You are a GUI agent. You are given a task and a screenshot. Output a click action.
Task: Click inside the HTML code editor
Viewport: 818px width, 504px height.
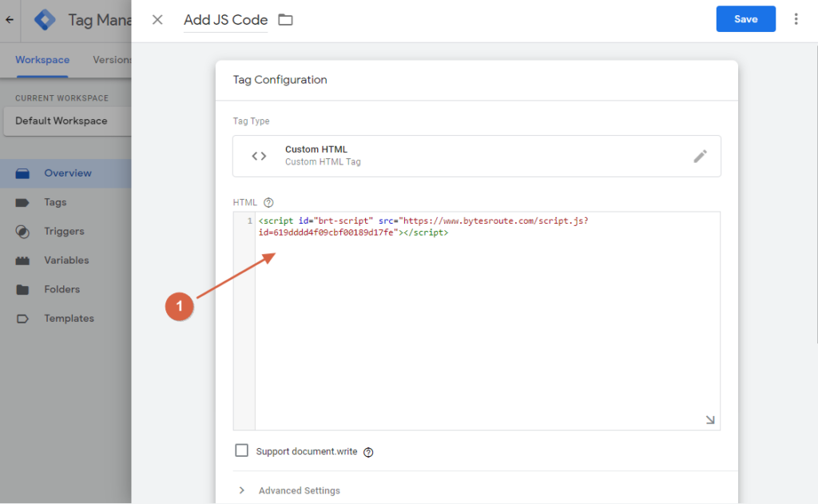pos(487,321)
